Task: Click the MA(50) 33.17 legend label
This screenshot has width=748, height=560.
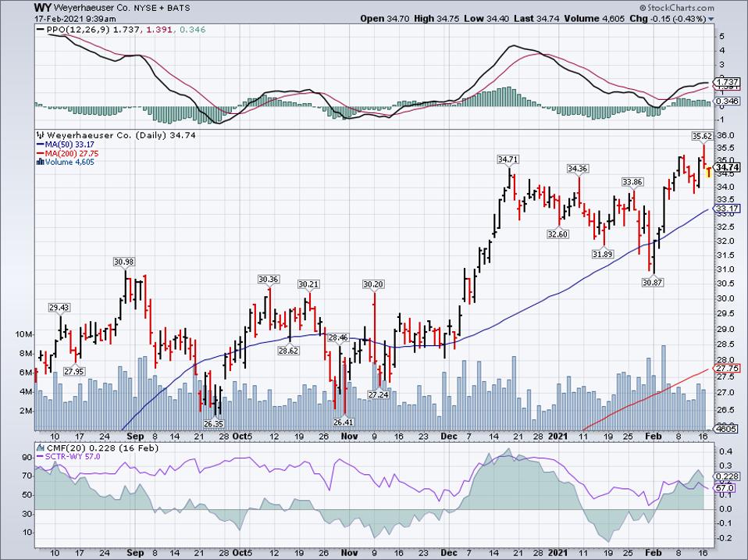Action: pyautogui.click(x=69, y=144)
